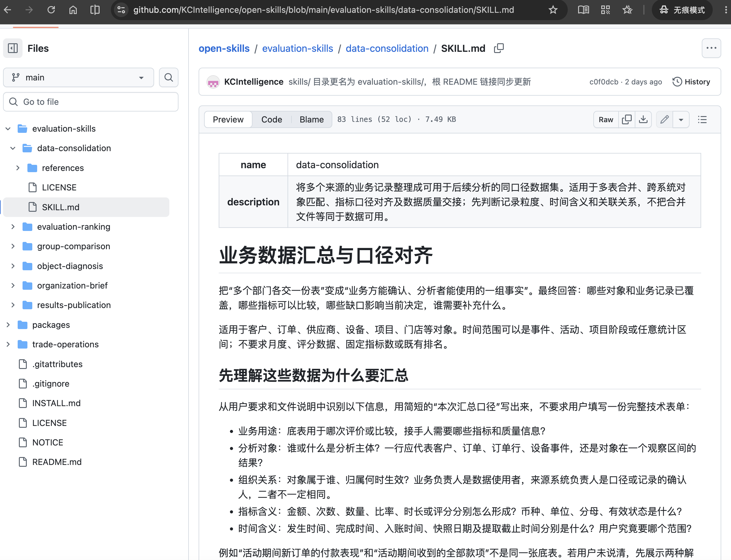Open INSTALL.md in file tree
The width and height of the screenshot is (731, 560).
pyautogui.click(x=56, y=403)
